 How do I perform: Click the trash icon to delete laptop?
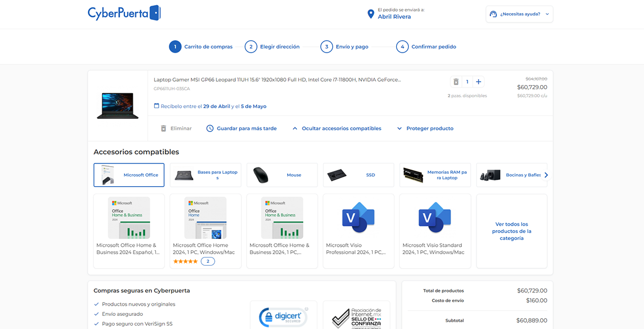456,81
